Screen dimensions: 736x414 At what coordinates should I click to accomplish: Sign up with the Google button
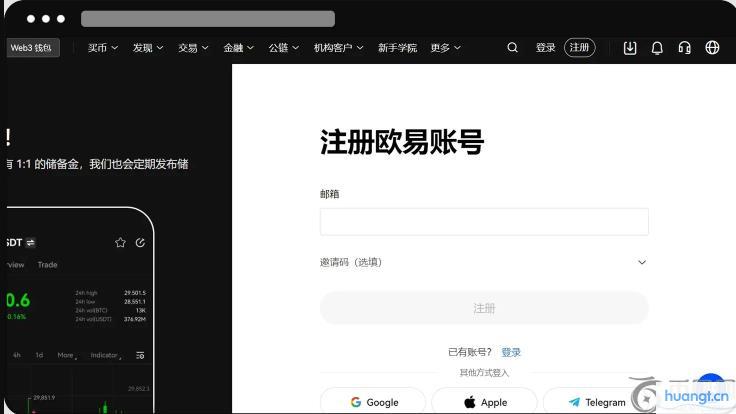[374, 402]
